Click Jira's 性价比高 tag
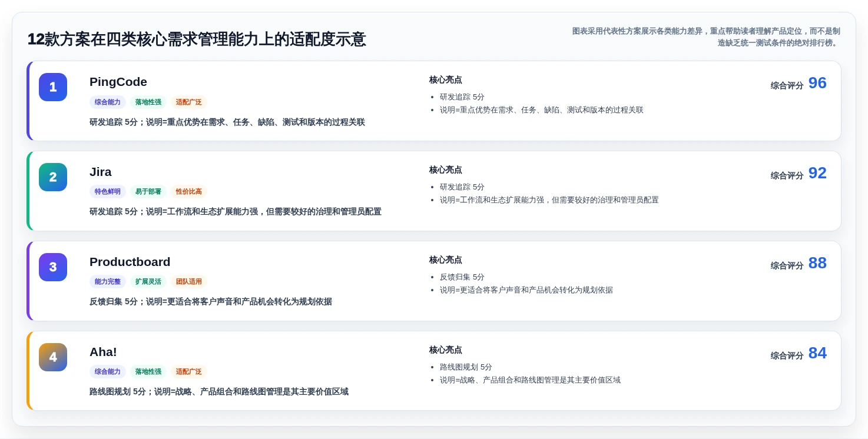Viewport: 868px width, 439px height. click(x=189, y=192)
